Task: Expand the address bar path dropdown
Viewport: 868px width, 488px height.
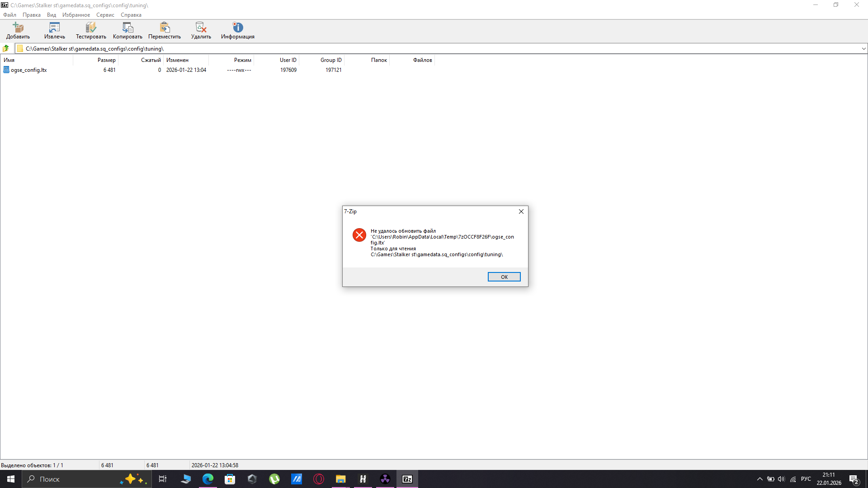Action: (x=863, y=48)
